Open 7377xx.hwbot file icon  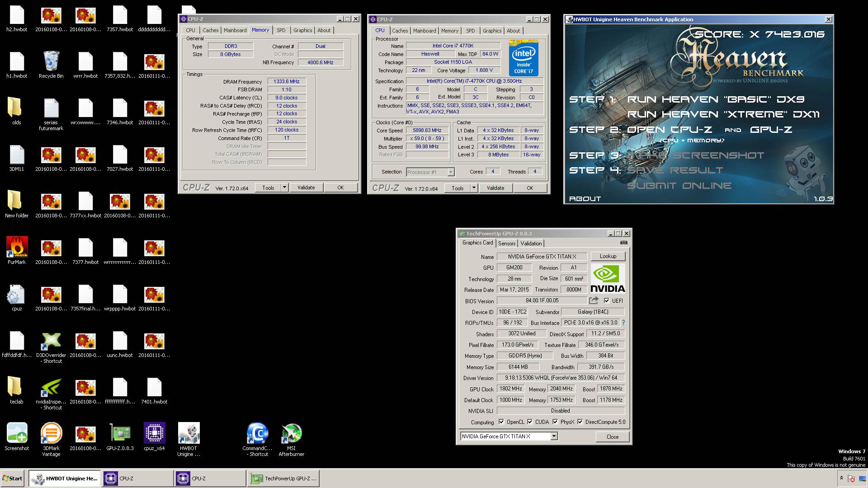[x=85, y=204]
